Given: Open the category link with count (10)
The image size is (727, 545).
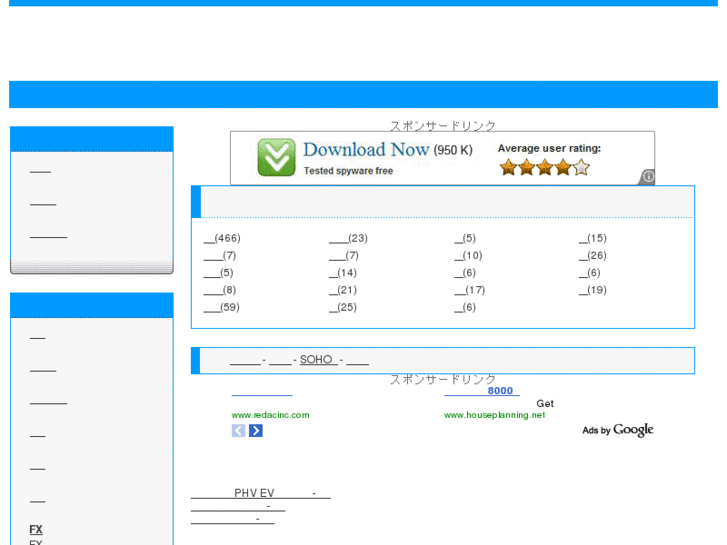Looking at the screenshot, I should click(x=468, y=256).
